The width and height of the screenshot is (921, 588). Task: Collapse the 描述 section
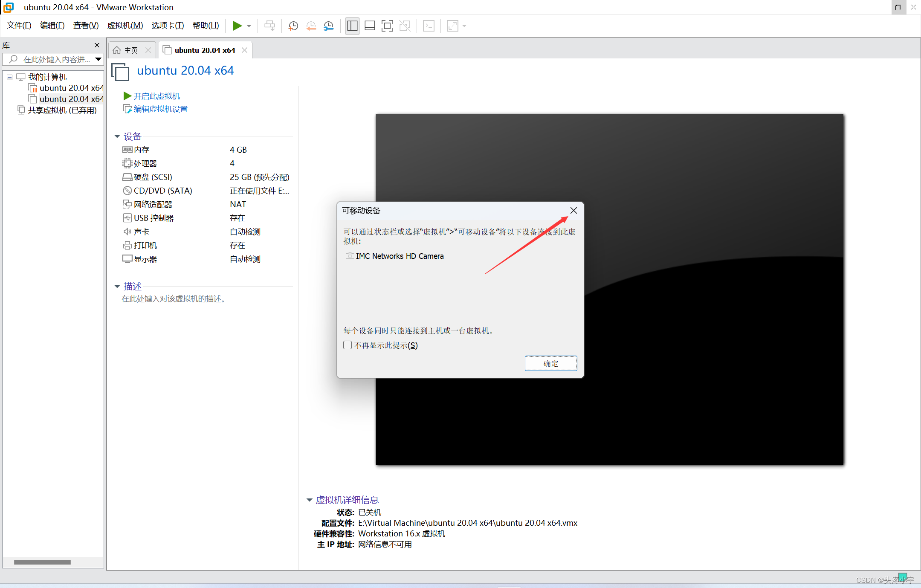coord(117,287)
